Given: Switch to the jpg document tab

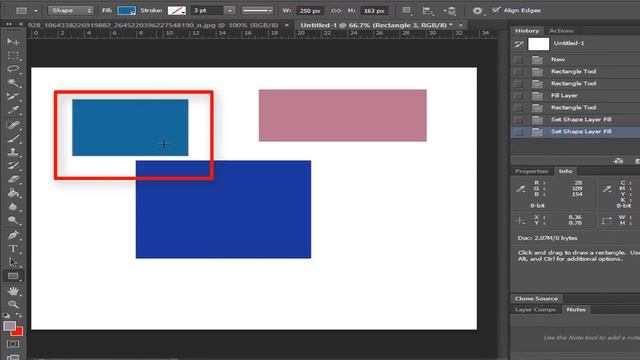Looking at the screenshot, I should (x=153, y=25).
